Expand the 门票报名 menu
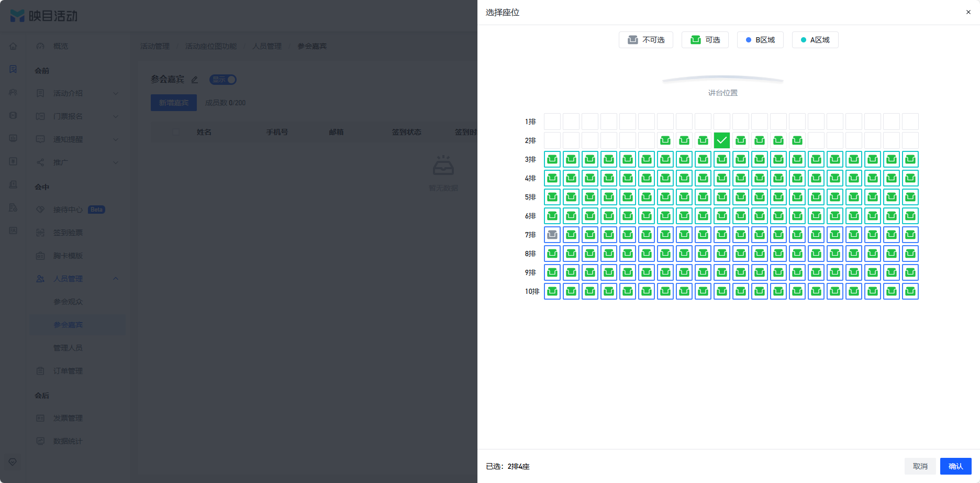 pyautogui.click(x=77, y=116)
